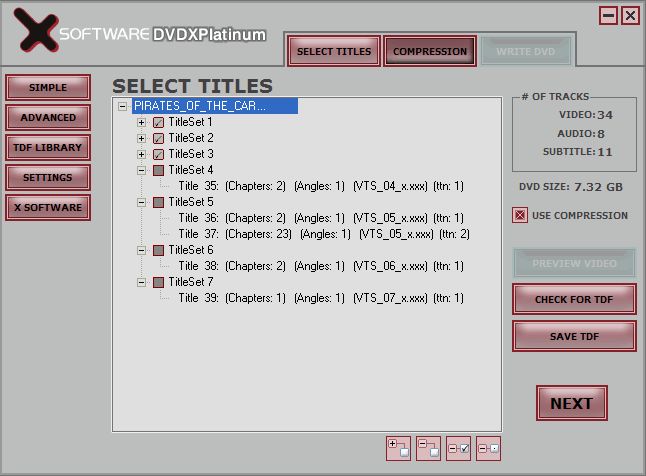Viewport: 646px width, 476px height.
Task: Open the Select Titles tab
Action: coord(334,51)
